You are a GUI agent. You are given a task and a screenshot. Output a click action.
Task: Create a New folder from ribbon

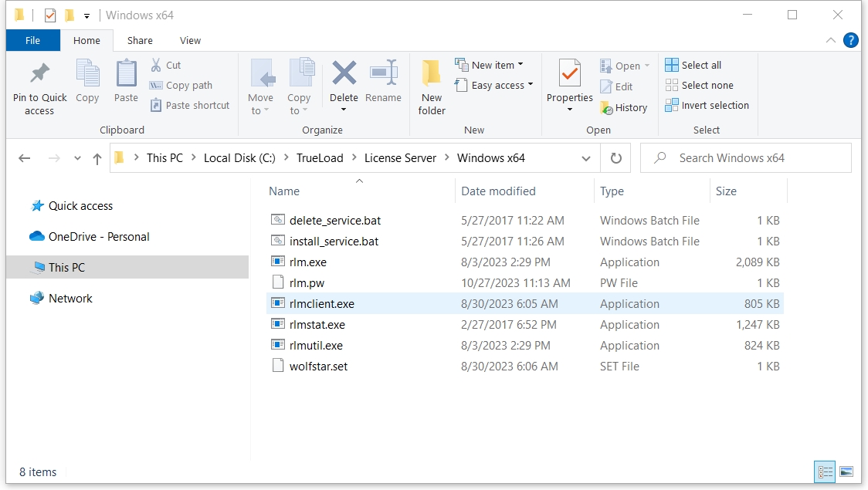coord(432,75)
